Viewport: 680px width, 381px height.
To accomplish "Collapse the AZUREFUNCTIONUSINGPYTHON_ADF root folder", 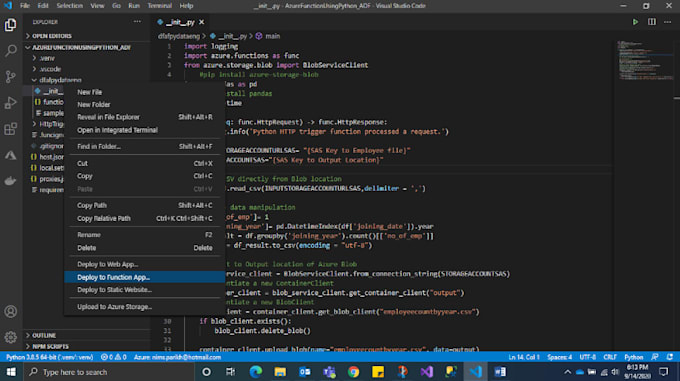I will coord(81,47).
